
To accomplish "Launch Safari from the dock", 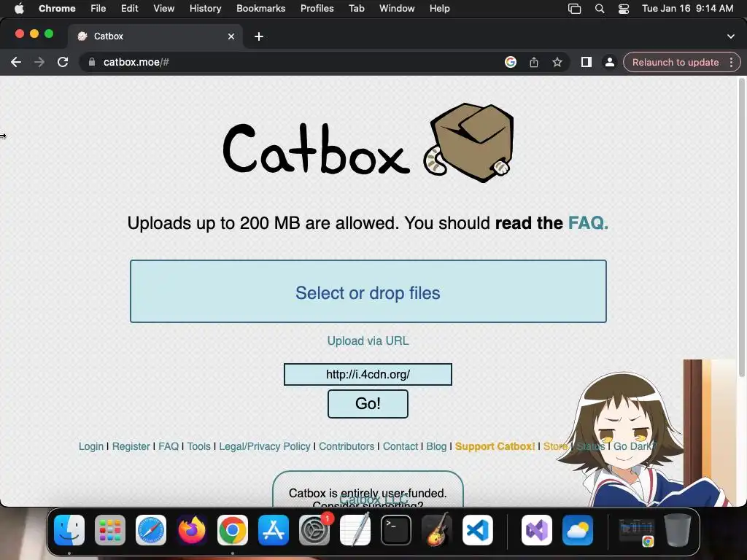I will (x=151, y=530).
